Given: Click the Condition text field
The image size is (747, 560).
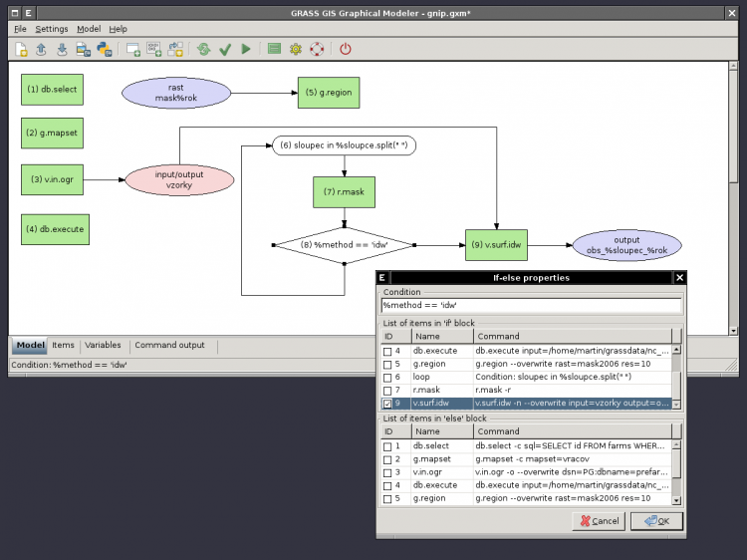Looking at the screenshot, I should [531, 306].
